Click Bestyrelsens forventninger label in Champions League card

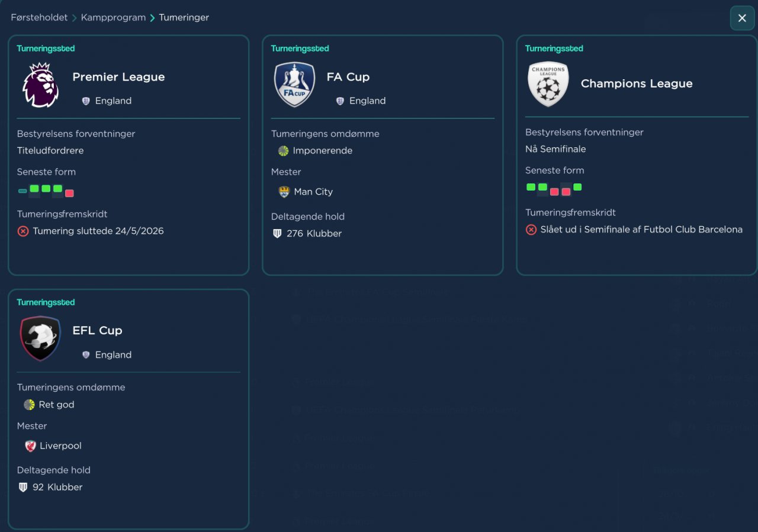point(584,133)
